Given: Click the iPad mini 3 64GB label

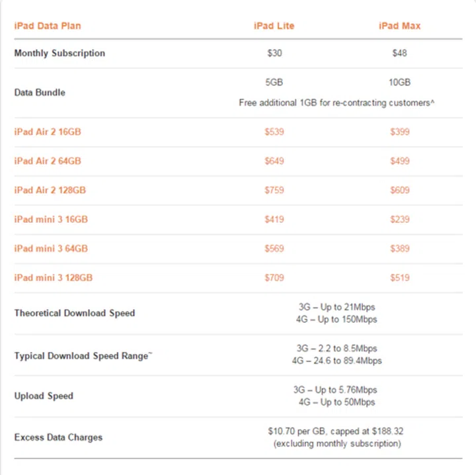Looking at the screenshot, I should [51, 248].
